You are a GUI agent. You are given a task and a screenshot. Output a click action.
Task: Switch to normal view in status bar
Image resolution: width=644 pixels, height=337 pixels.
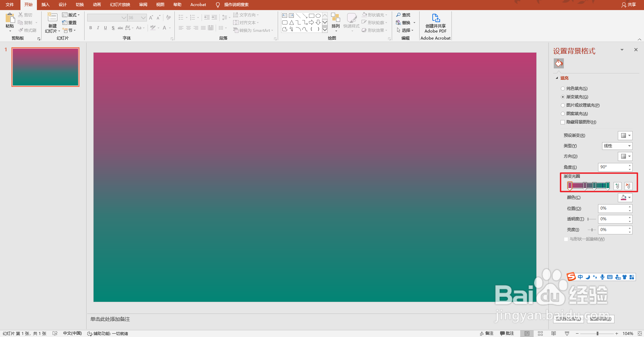point(527,333)
